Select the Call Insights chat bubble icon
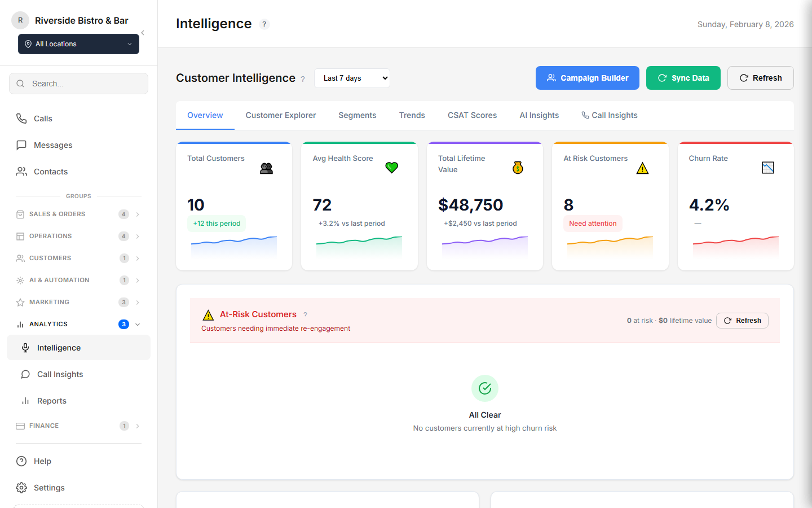 click(x=25, y=374)
